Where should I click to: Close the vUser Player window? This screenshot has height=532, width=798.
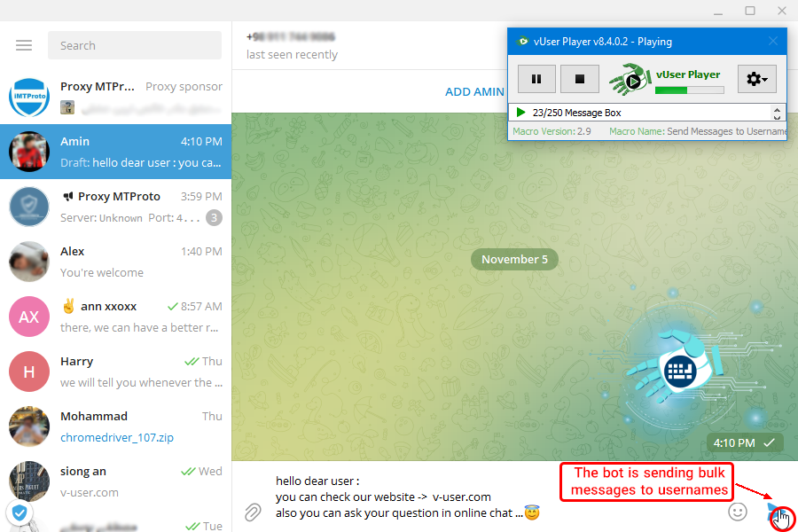(x=772, y=42)
